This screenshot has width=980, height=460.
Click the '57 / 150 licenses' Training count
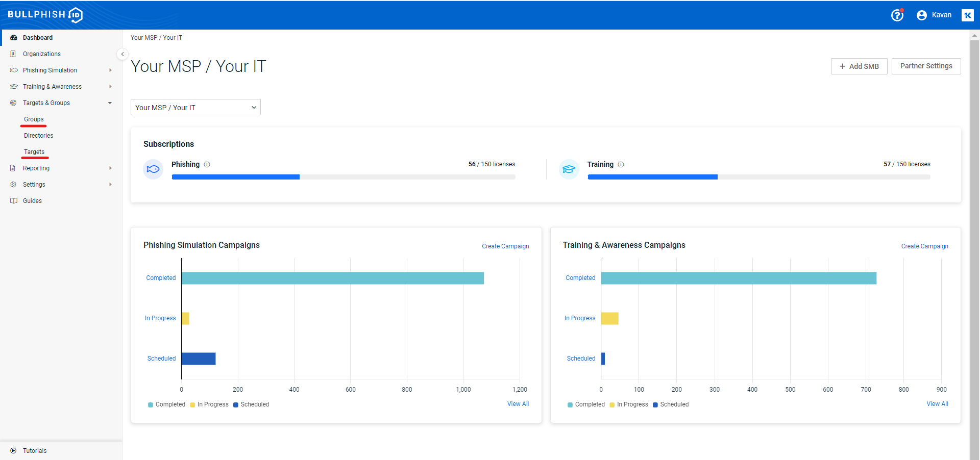(907, 164)
